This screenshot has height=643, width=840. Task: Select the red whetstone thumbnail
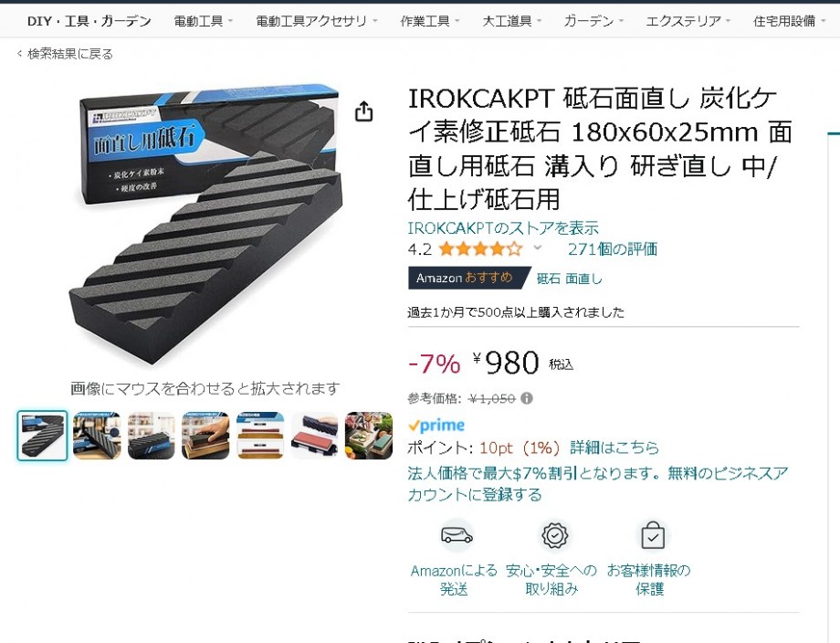click(314, 436)
